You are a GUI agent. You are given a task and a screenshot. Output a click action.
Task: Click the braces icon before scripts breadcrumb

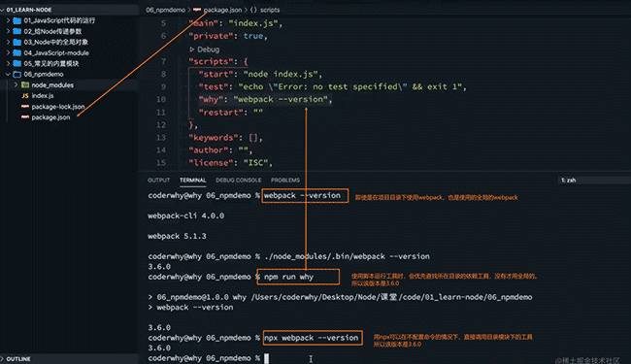pyautogui.click(x=253, y=10)
